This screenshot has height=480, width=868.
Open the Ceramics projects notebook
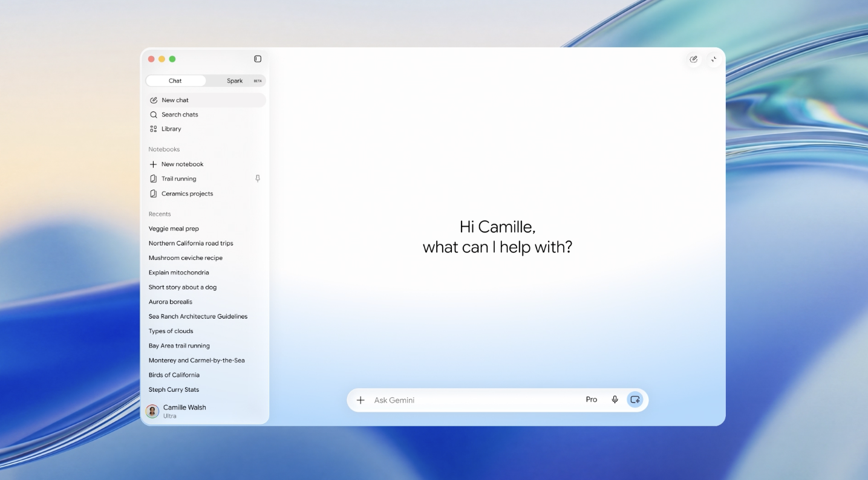click(x=206, y=194)
